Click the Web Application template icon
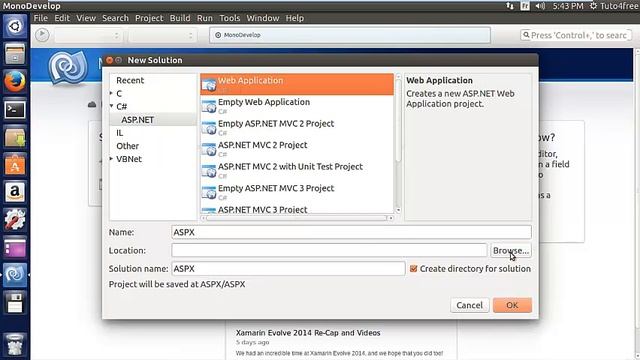 [209, 84]
